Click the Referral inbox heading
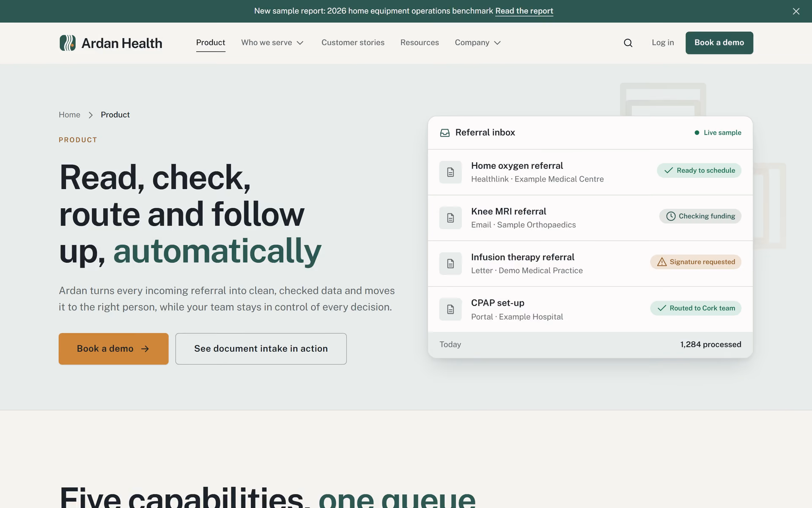Screen dimensions: 812x508 [x=485, y=133]
